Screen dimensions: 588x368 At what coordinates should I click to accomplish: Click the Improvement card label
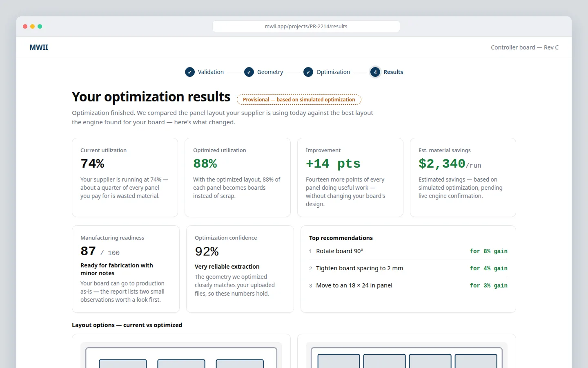pos(323,150)
